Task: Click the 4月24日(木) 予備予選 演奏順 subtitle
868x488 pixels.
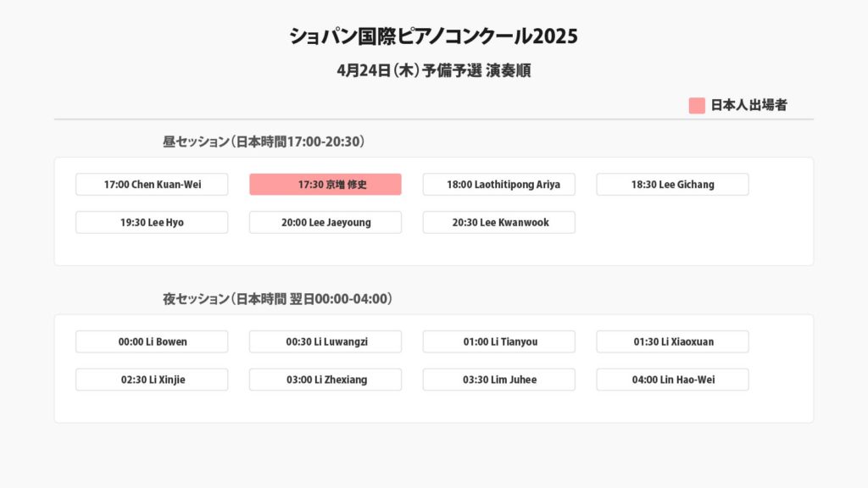Action: coord(433,71)
